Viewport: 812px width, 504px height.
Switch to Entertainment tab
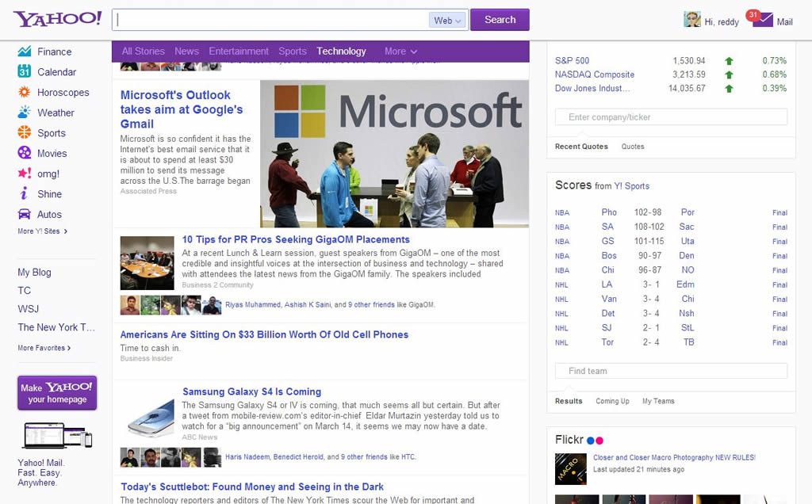[x=238, y=52]
